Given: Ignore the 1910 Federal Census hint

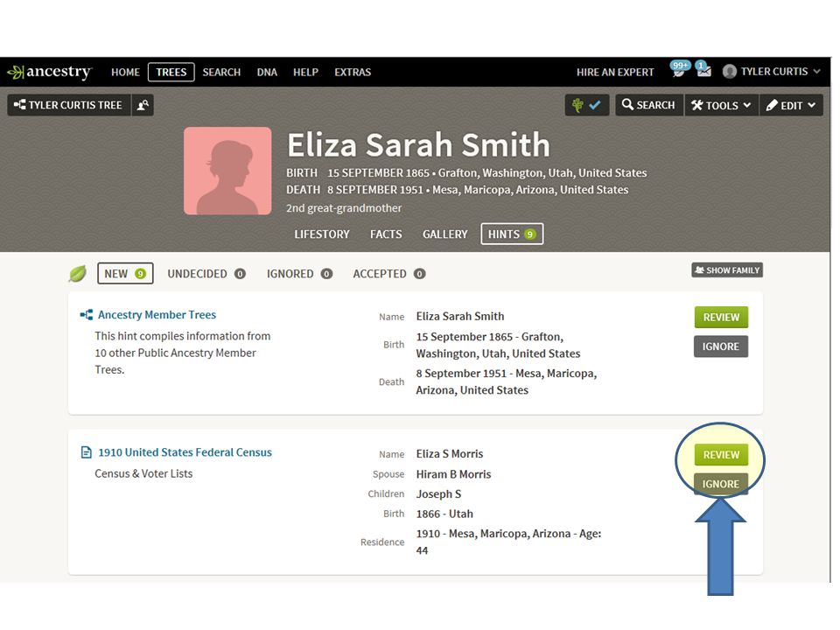Looking at the screenshot, I should pos(721,484).
